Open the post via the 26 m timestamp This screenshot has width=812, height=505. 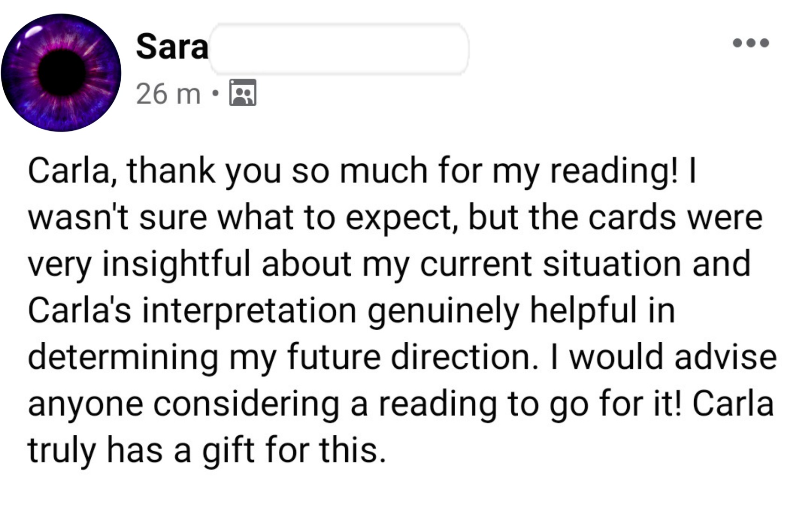(x=168, y=94)
